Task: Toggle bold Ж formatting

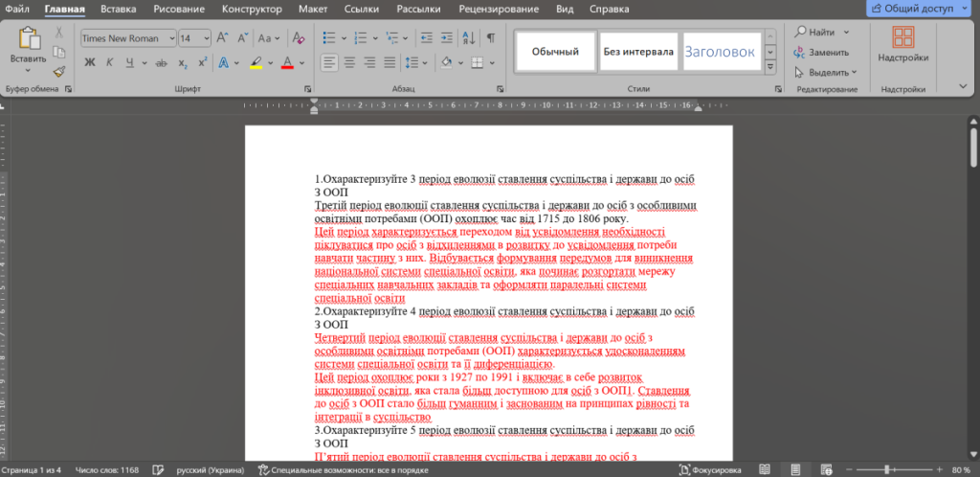Action: tap(90, 62)
